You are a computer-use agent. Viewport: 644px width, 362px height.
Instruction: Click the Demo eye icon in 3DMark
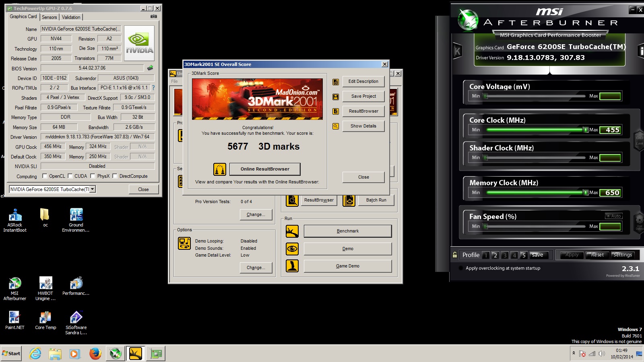click(292, 249)
